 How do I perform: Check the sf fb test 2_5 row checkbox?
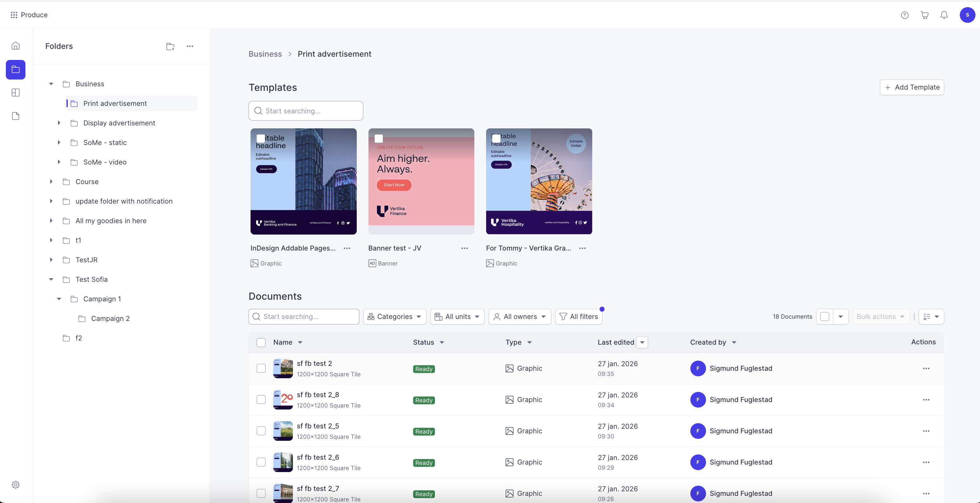(261, 431)
